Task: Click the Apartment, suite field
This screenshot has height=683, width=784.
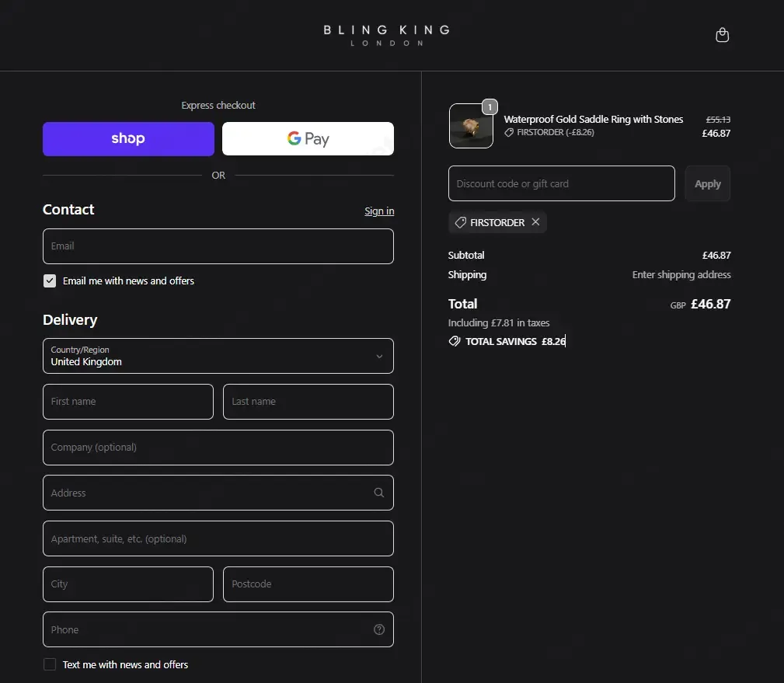Action: tap(218, 538)
